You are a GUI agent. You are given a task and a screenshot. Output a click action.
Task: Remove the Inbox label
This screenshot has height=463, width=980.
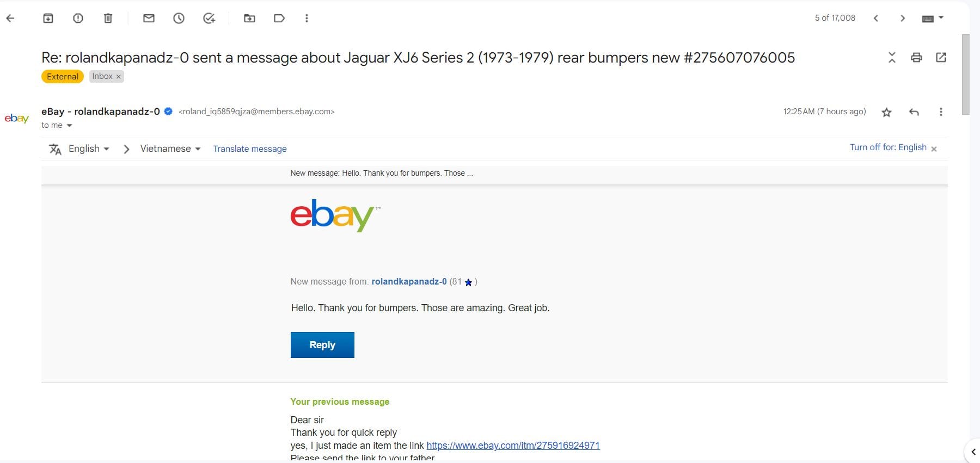pos(118,77)
